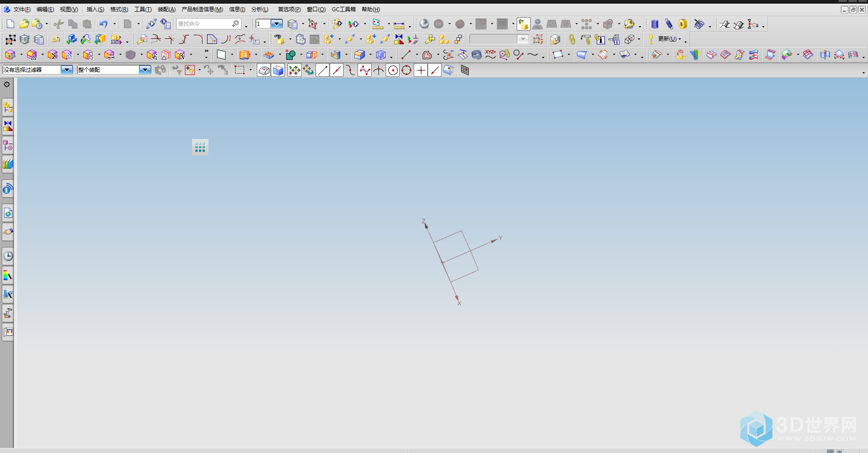Open the Part Navigator sidebar tab
Screen dimensions: 868x453
tap(8, 145)
